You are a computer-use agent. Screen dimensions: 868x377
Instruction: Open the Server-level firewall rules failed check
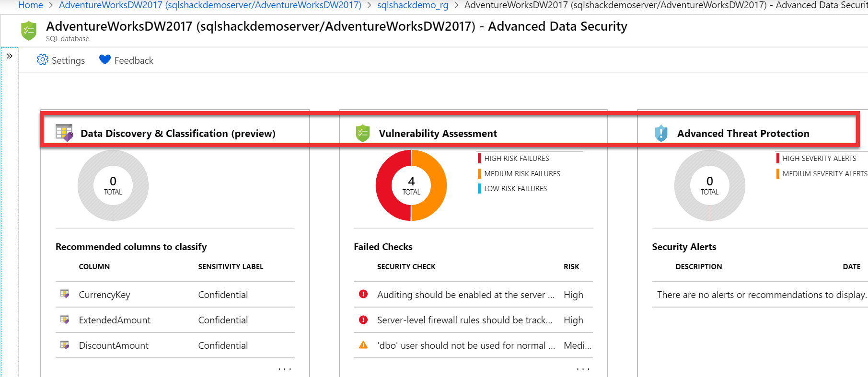(464, 320)
